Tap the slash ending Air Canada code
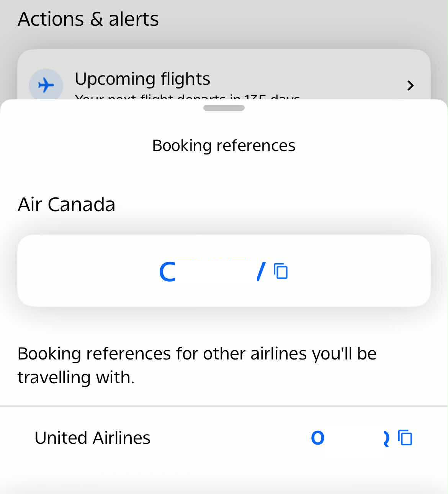448x494 pixels. pyautogui.click(x=261, y=272)
